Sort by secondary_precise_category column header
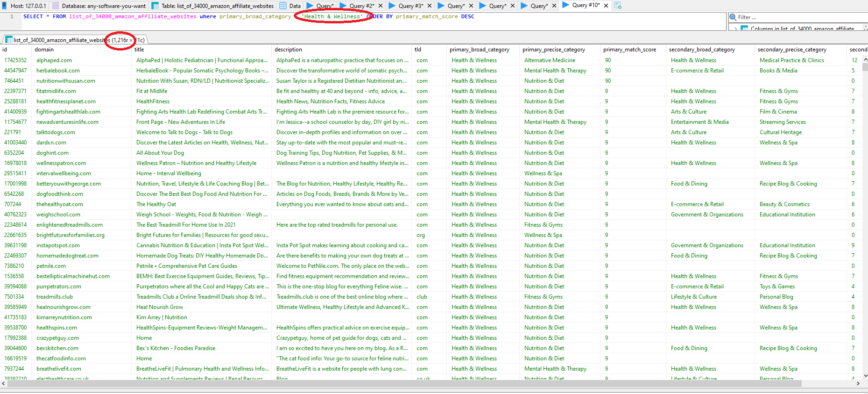Image resolution: width=868 pixels, height=394 pixels. 800,50
